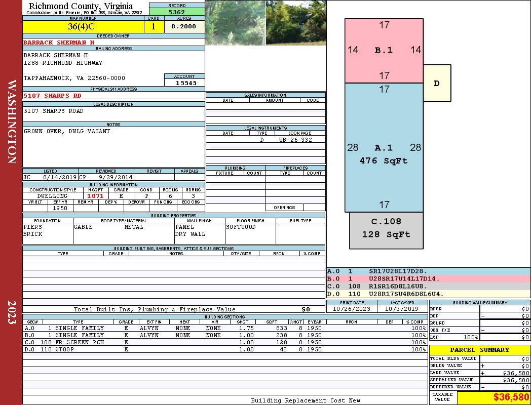Click year 2023 on red sidebar
Viewport: 532px width, 405px height.
click(x=12, y=312)
